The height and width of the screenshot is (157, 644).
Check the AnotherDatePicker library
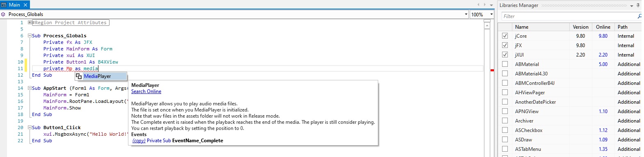coord(505,102)
